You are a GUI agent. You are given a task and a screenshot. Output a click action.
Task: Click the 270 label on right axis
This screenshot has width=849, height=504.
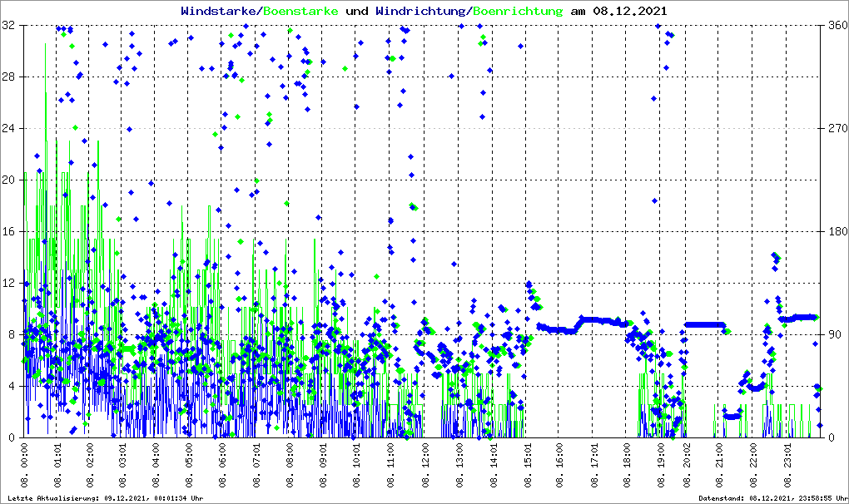[837, 129]
